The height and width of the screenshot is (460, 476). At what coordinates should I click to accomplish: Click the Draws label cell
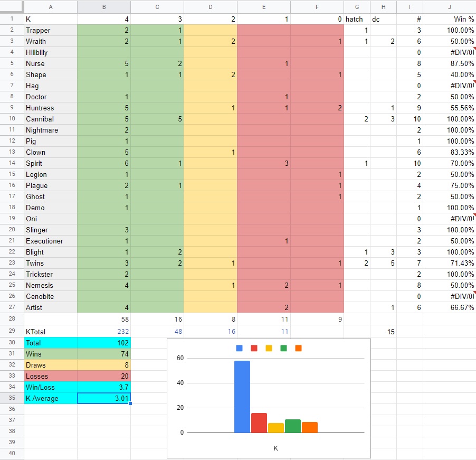coord(51,365)
